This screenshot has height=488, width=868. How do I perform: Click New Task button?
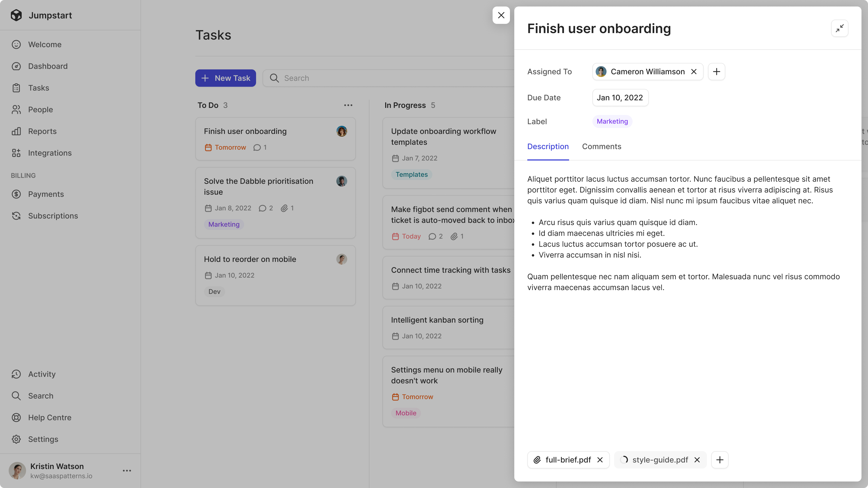[225, 78]
